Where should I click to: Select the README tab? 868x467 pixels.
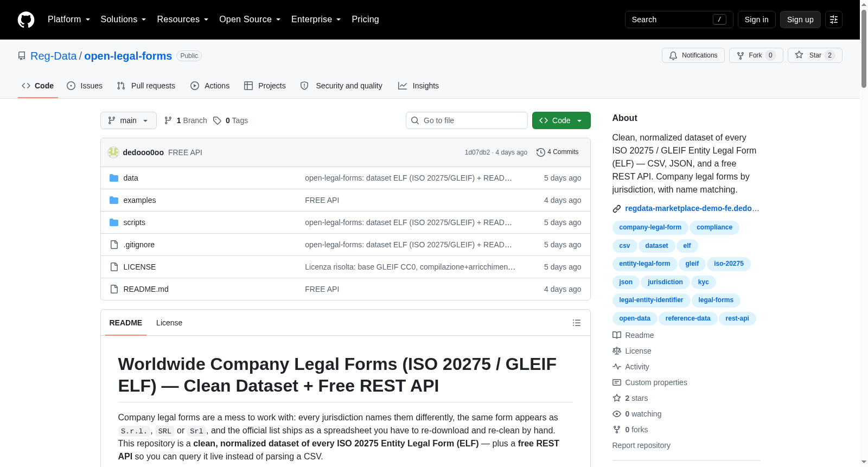126,323
